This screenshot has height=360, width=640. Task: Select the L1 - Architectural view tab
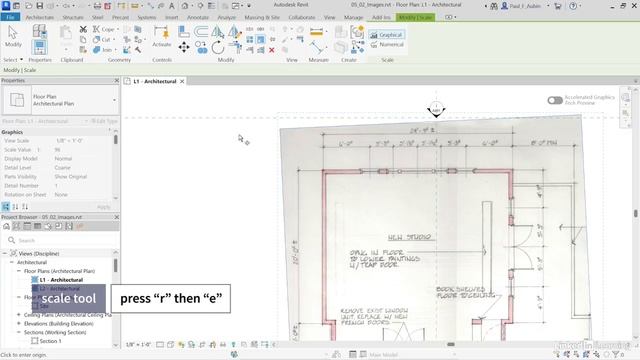tap(155, 81)
